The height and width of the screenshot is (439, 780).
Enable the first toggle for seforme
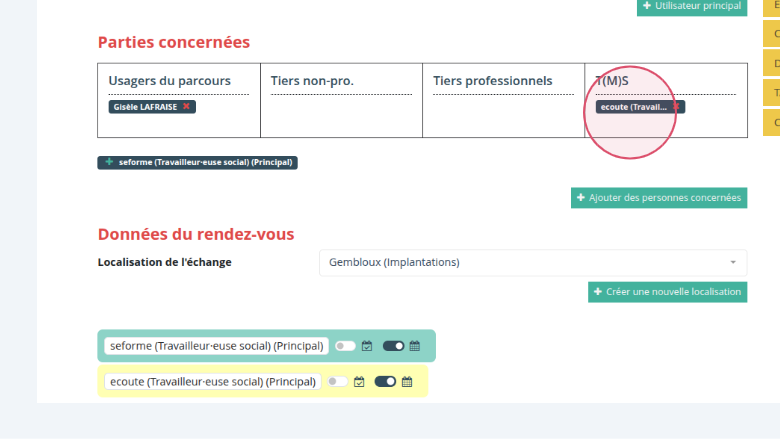point(345,346)
